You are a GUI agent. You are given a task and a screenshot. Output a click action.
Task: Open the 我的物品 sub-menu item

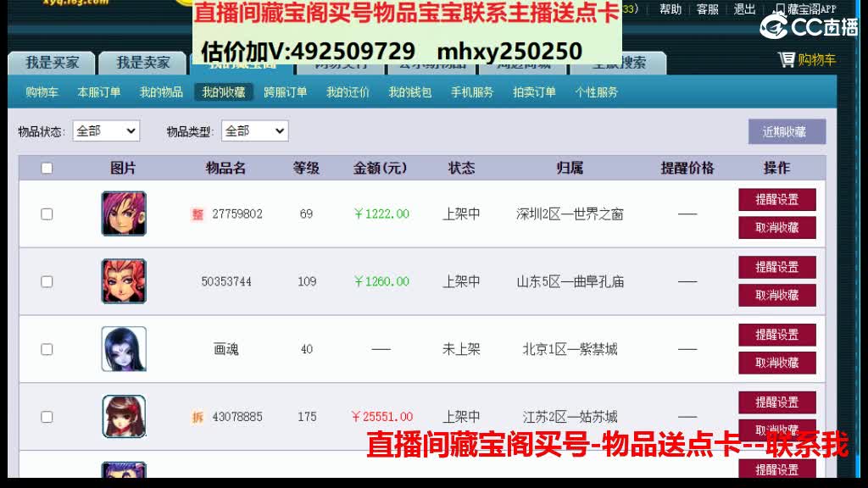161,91
